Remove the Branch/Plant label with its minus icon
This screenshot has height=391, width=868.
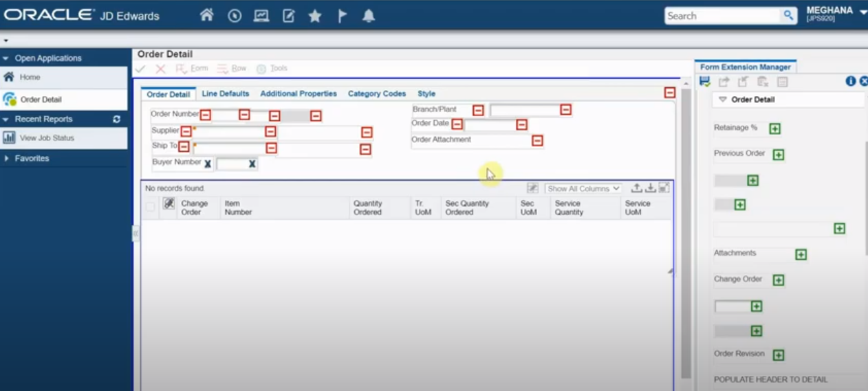point(478,110)
